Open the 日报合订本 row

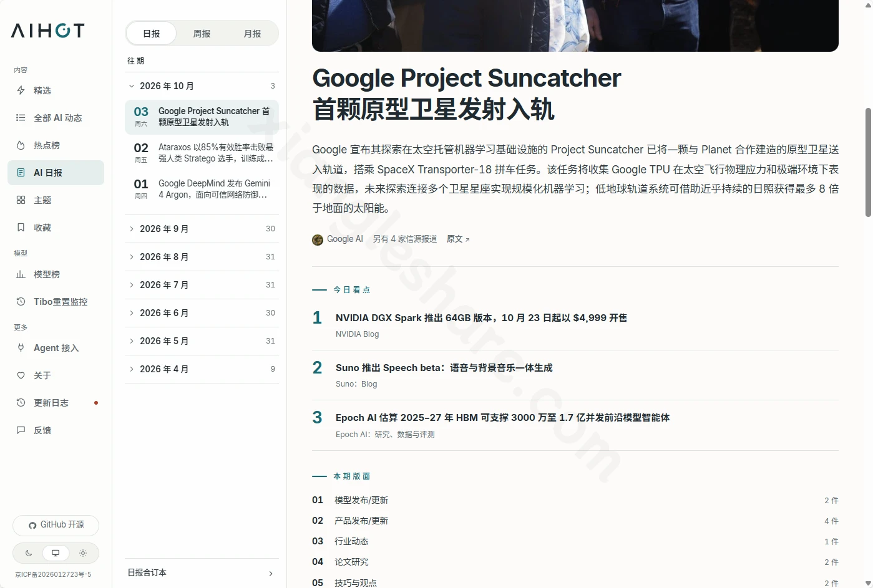click(202, 573)
